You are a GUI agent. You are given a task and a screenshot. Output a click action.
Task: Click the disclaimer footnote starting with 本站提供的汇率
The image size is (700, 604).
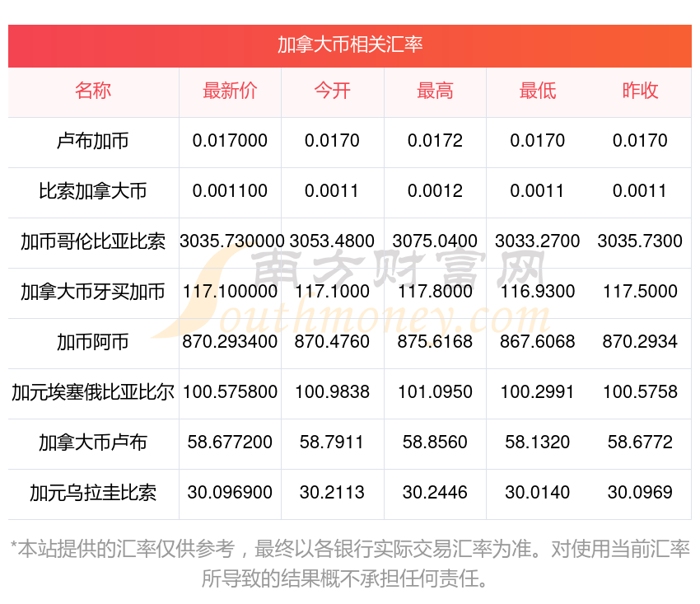[x=350, y=564]
